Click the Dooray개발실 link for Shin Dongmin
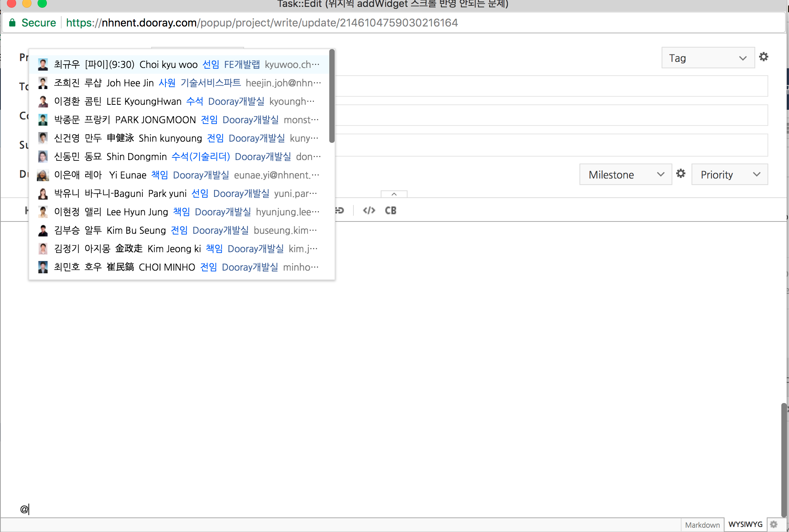 (262, 157)
